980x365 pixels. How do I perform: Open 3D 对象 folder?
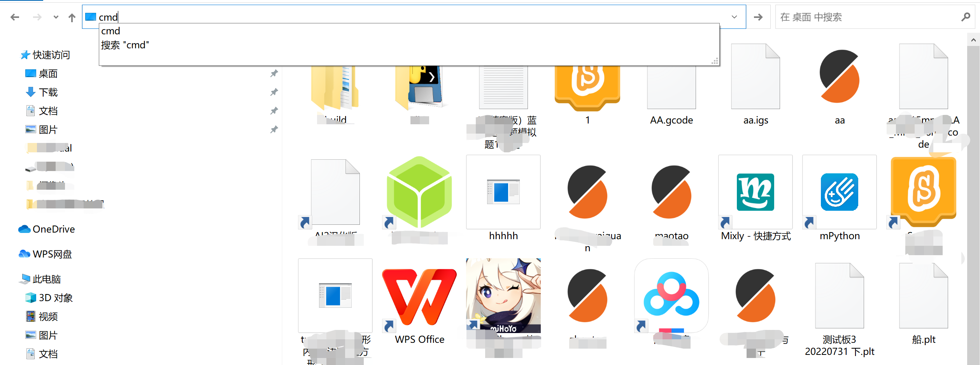pyautogui.click(x=49, y=298)
